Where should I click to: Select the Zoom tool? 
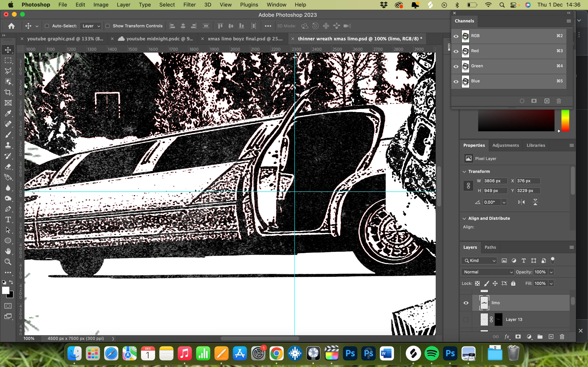point(8,262)
